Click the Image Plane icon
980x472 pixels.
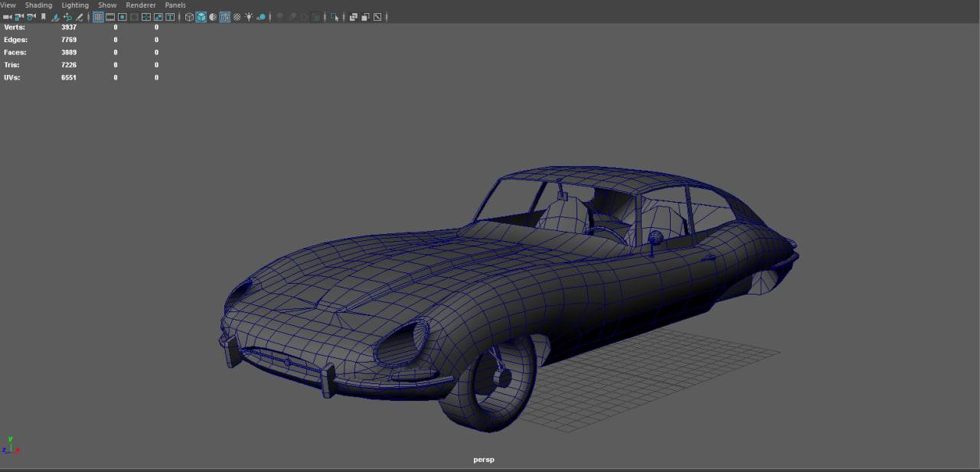pyautogui.click(x=56, y=17)
